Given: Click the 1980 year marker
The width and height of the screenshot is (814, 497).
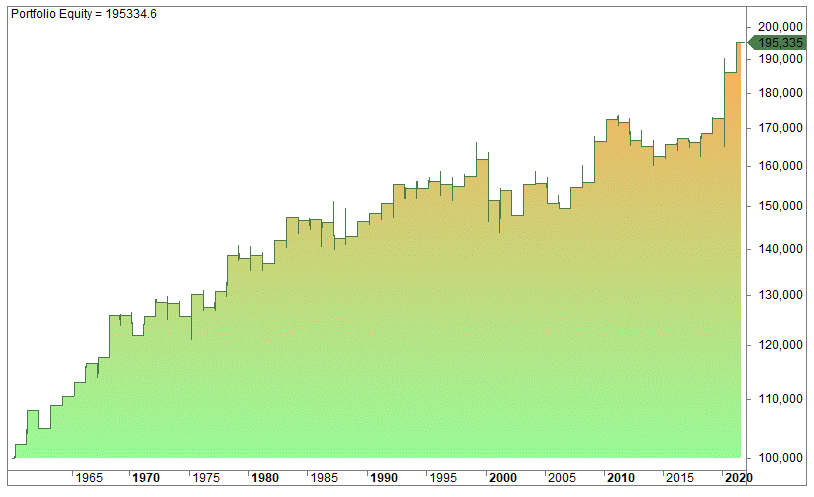Looking at the screenshot, I should (x=265, y=478).
